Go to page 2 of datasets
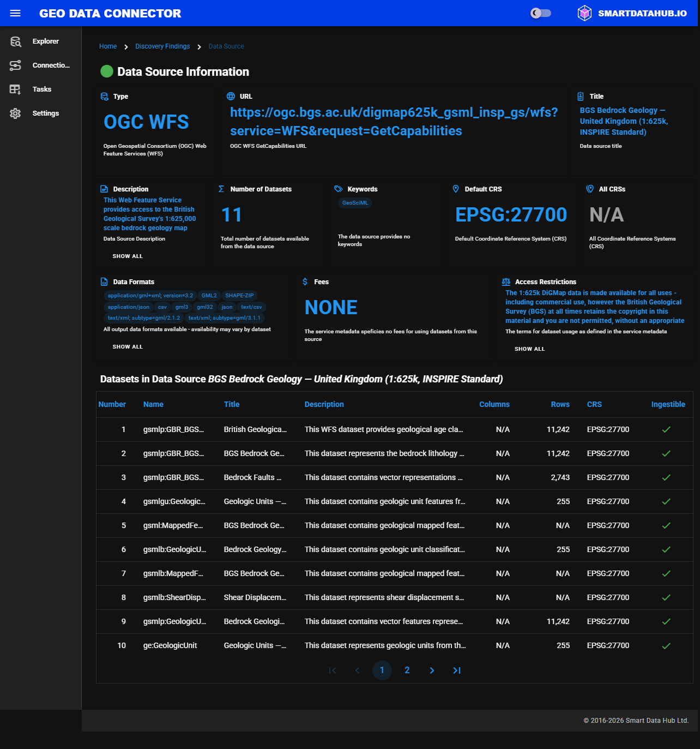 coord(407,670)
